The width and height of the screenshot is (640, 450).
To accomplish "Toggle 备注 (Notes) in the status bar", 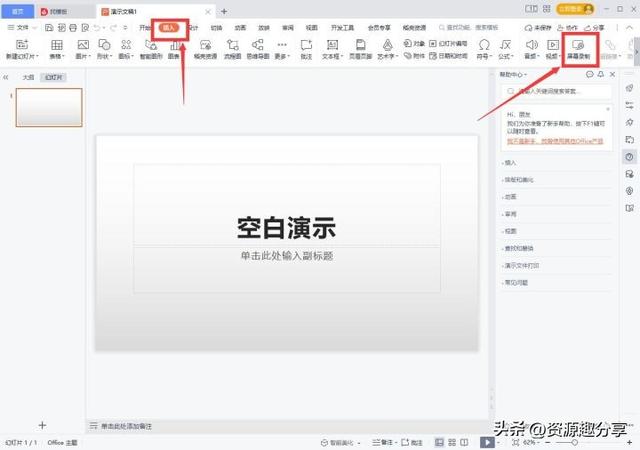I will pos(384,442).
